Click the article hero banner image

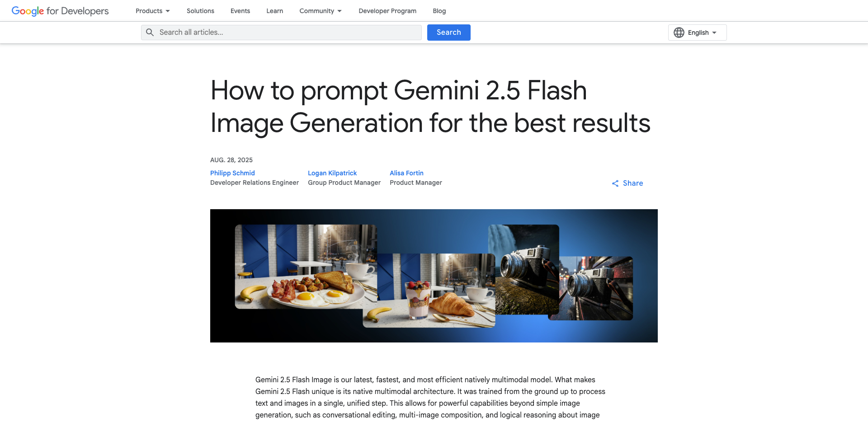click(x=434, y=276)
